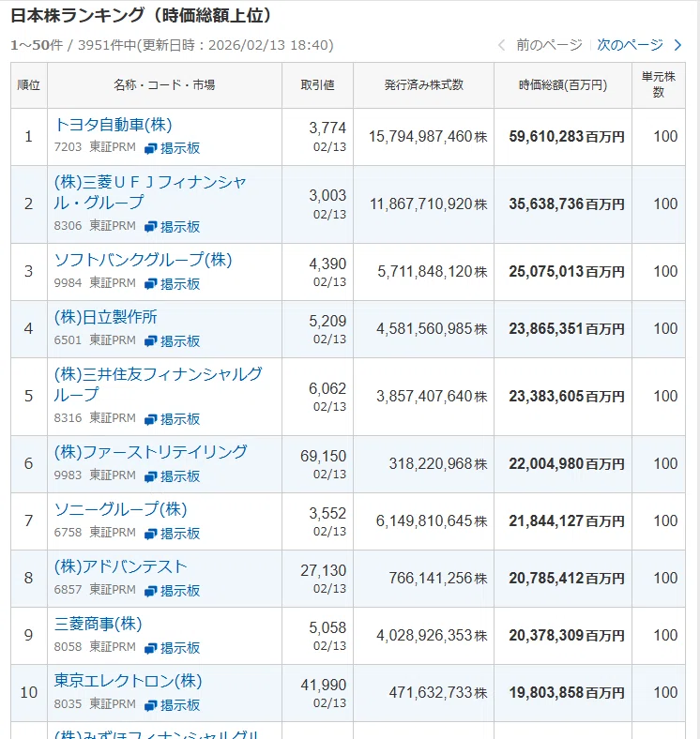Go to 次のページ link

pyautogui.click(x=630, y=45)
